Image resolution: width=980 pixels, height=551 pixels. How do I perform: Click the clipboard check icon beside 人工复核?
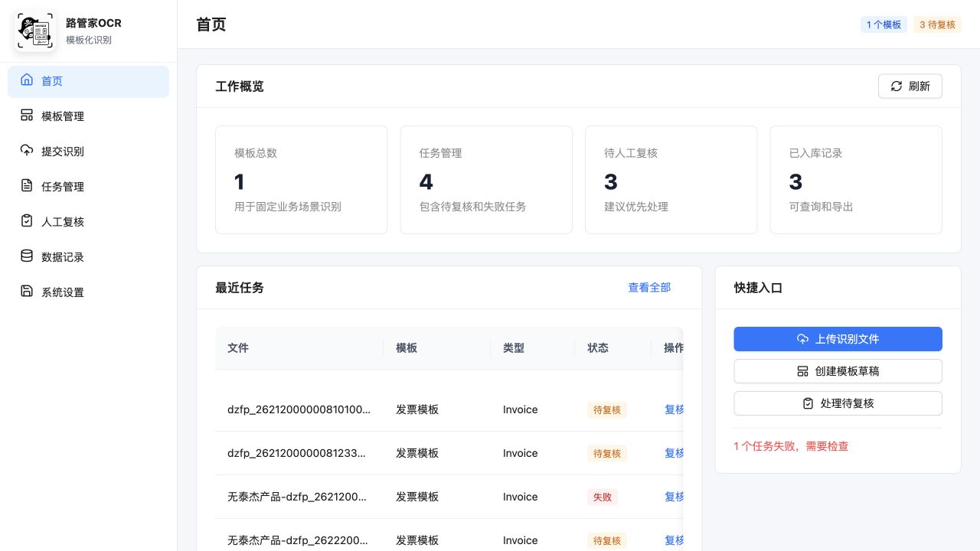point(27,221)
